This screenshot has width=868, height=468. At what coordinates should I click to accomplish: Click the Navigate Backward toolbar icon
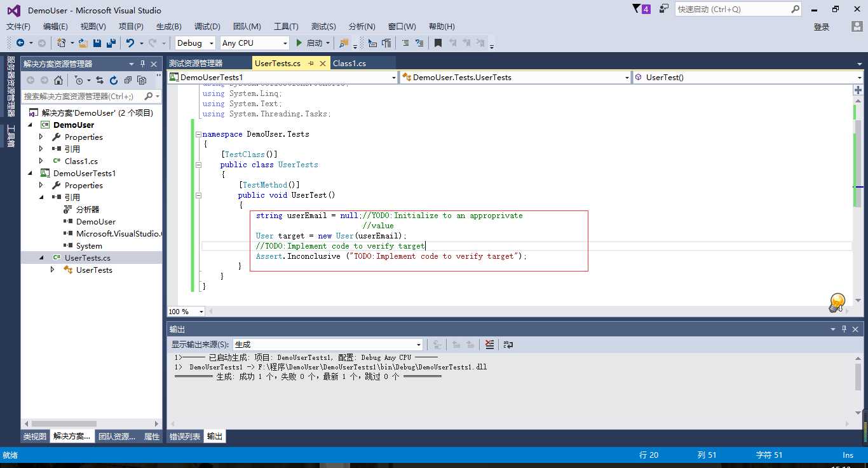(x=20, y=43)
